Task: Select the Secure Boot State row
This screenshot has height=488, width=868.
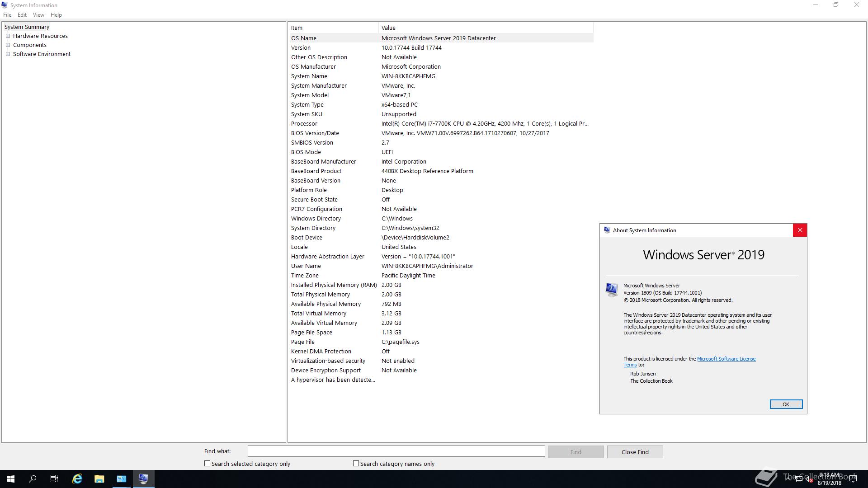Action: [x=441, y=199]
